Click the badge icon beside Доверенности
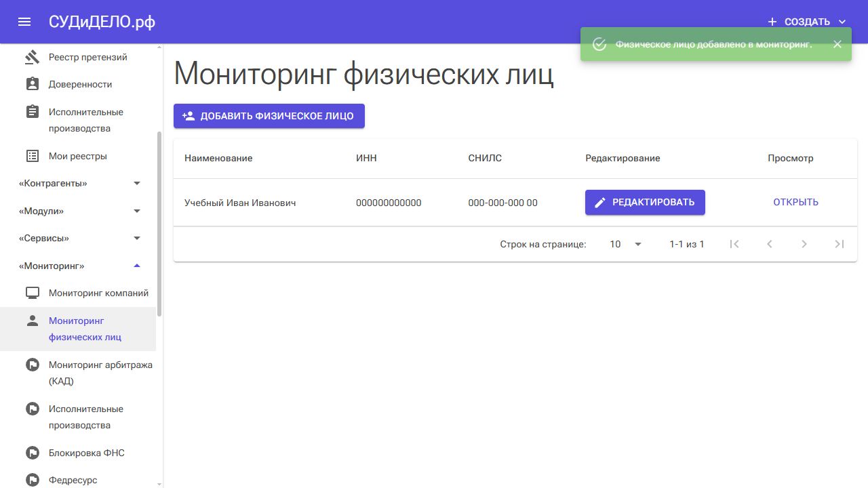This screenshot has width=868, height=488. (33, 84)
